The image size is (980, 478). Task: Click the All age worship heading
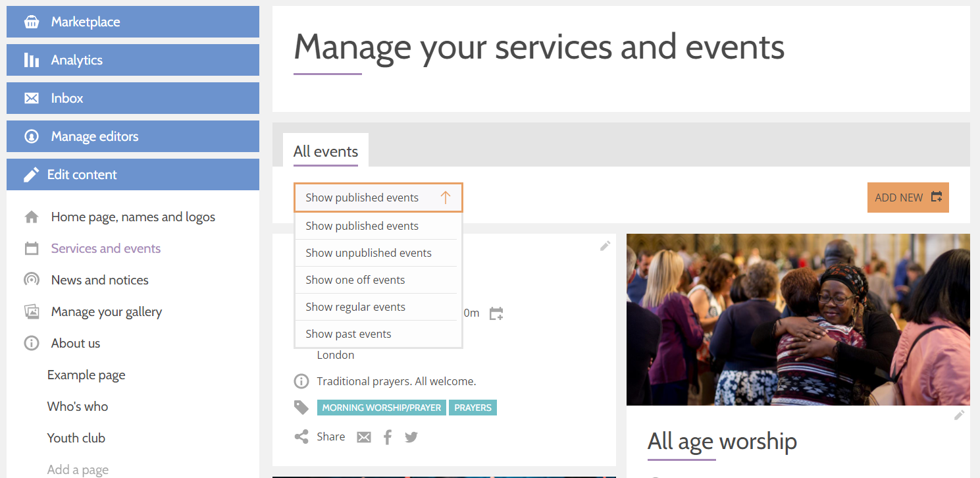click(x=722, y=441)
